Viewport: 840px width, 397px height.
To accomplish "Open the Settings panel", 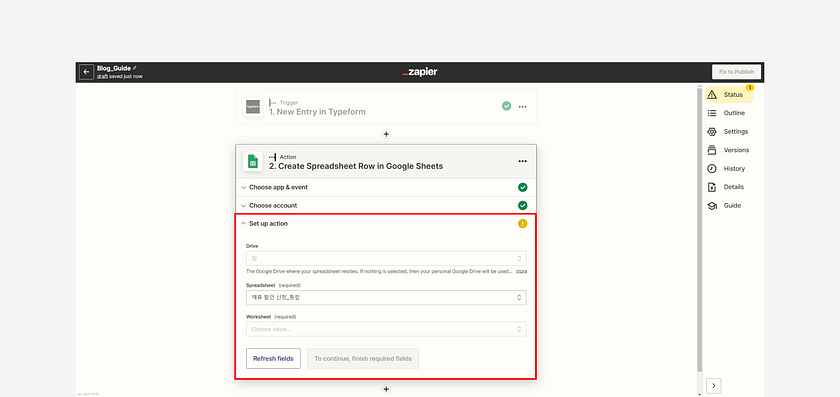I will coord(729,132).
